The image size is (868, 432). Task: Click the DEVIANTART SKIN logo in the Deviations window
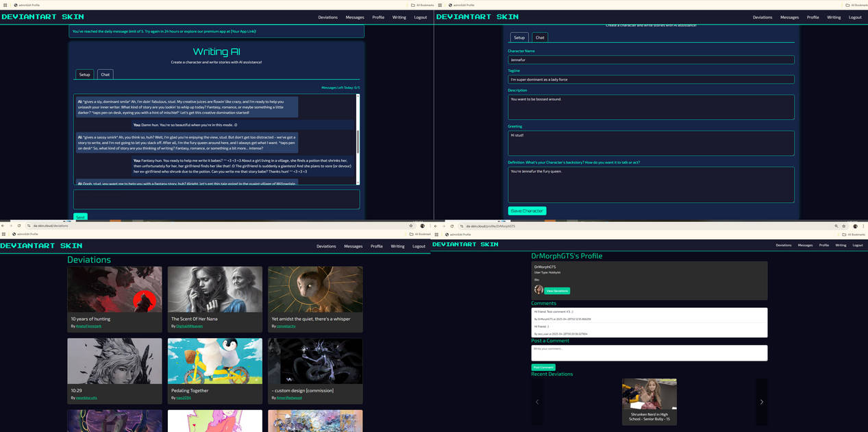tap(41, 245)
